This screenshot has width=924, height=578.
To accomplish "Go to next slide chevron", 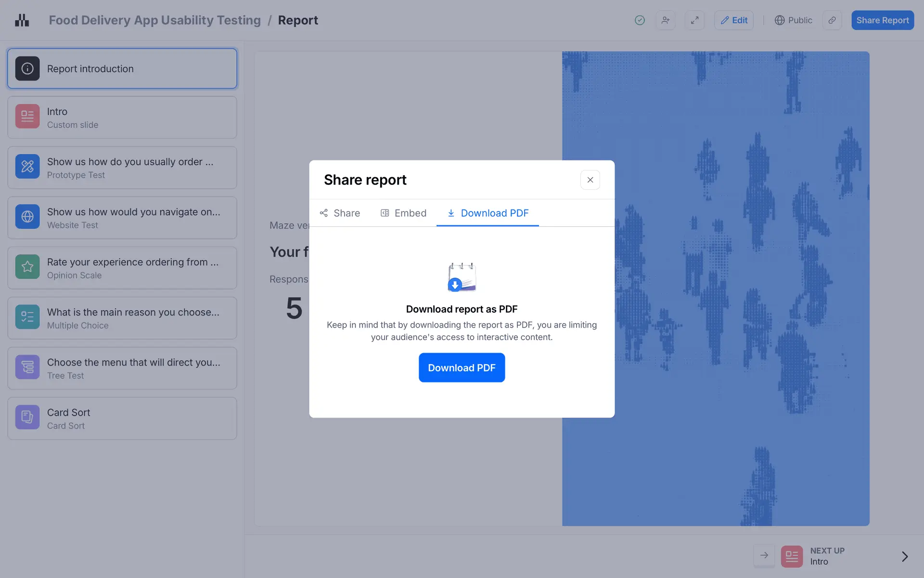I will 904,556.
